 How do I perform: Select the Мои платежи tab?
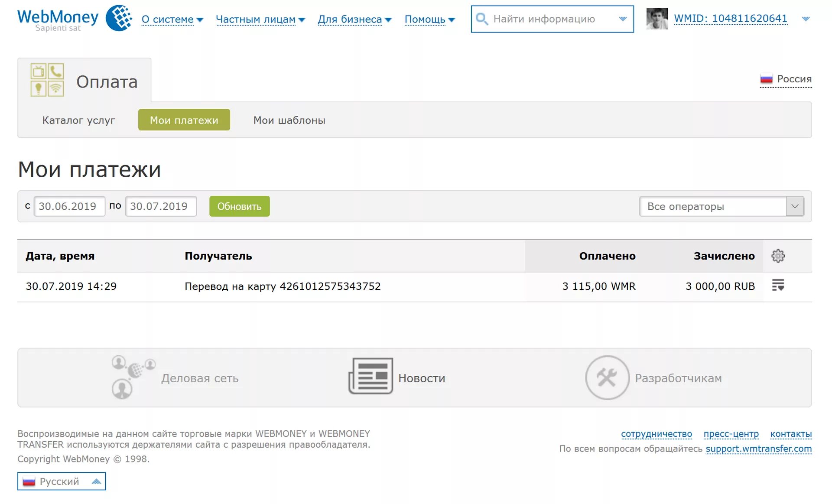pyautogui.click(x=184, y=120)
